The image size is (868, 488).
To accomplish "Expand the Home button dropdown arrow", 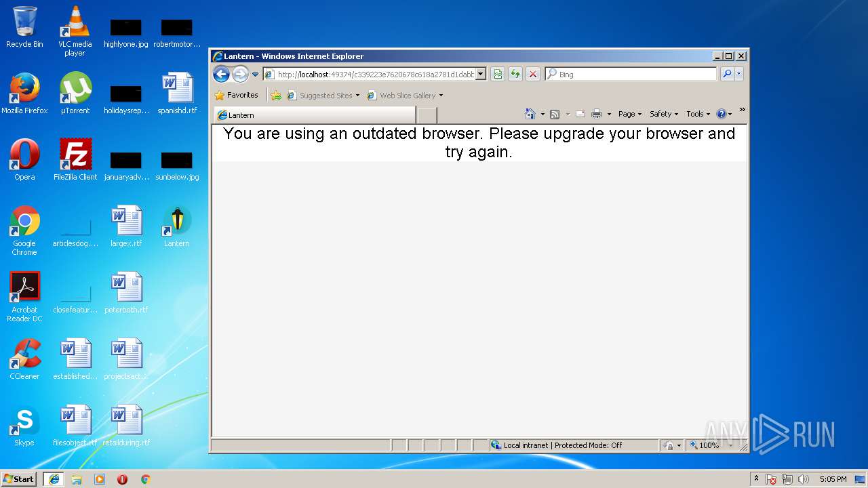I will coord(542,114).
